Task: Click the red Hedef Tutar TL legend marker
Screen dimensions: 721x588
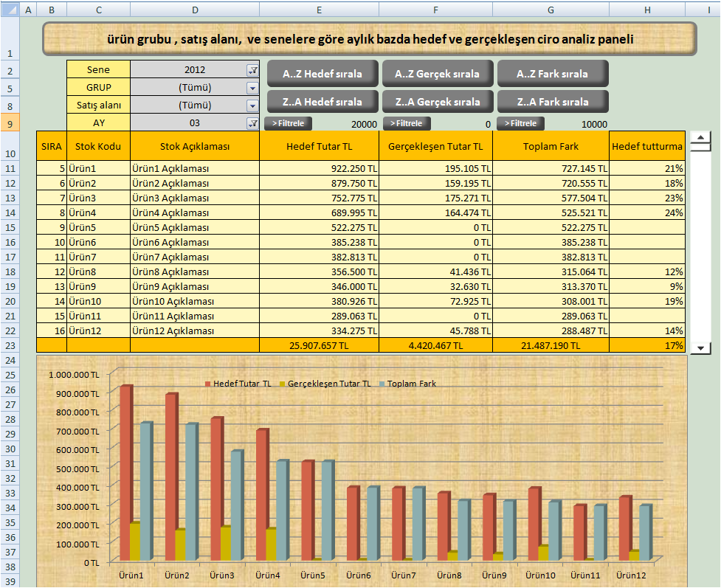Action: tap(209, 384)
